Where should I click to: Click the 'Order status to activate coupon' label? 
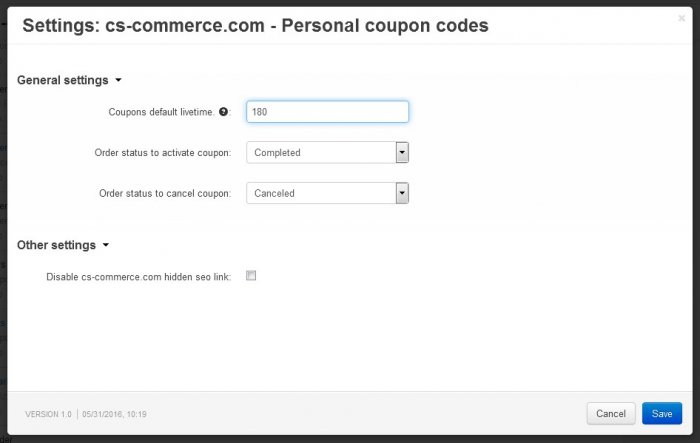(162, 153)
